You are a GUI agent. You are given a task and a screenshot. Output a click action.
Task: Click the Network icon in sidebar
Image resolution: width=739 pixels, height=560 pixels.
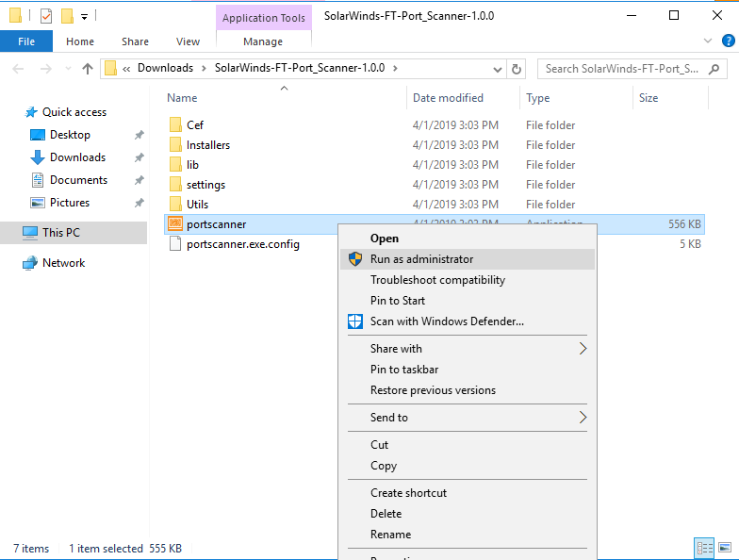(x=30, y=263)
